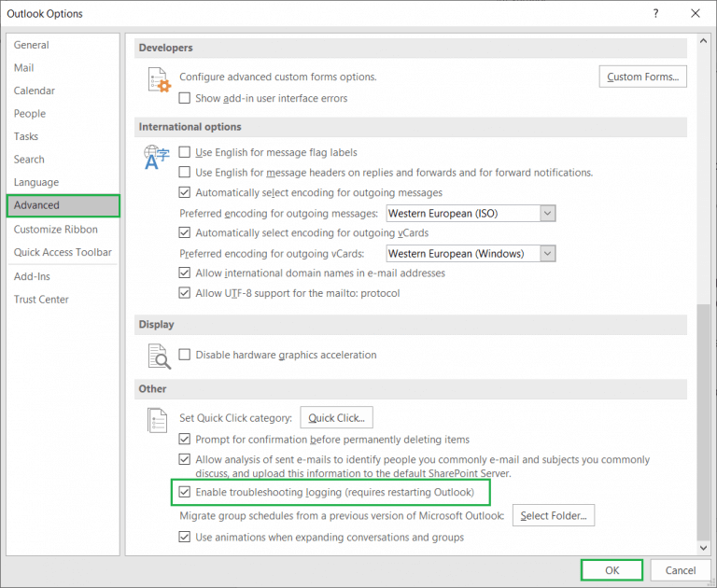Screen dimensions: 717x588
Task: Confirm settings with OK
Action: [x=612, y=570]
